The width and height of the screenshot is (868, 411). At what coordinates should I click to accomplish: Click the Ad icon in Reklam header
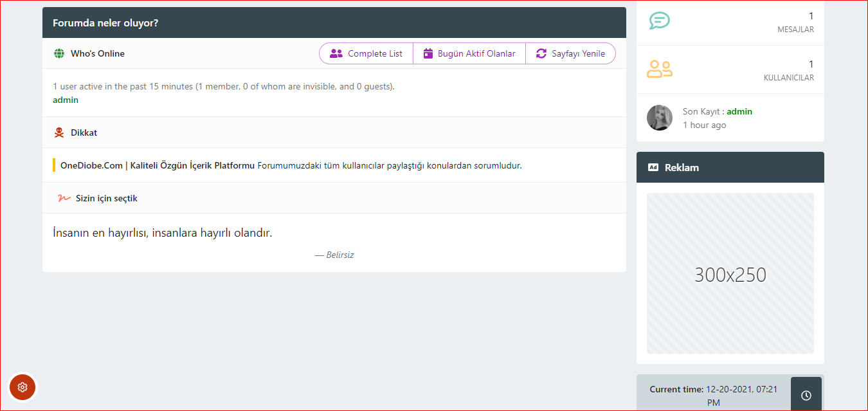[653, 167]
